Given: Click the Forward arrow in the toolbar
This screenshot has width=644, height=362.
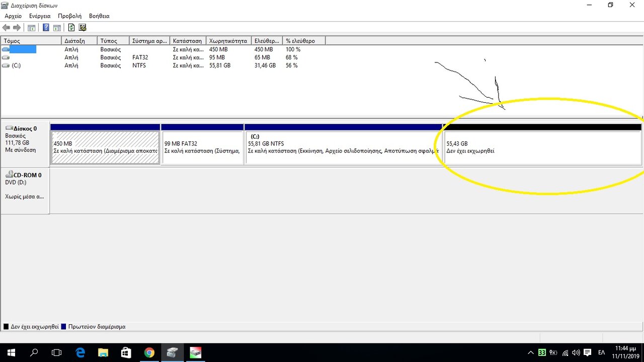Looking at the screenshot, I should point(17,28).
